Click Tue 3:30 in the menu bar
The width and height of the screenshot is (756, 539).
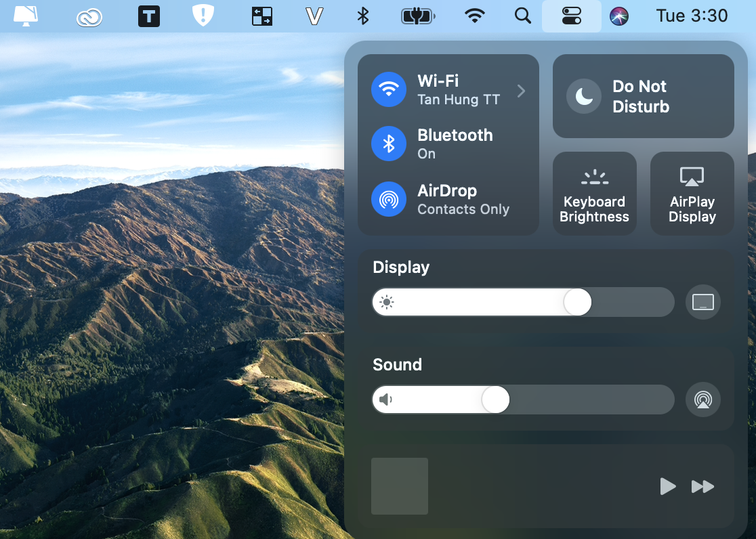pyautogui.click(x=692, y=16)
